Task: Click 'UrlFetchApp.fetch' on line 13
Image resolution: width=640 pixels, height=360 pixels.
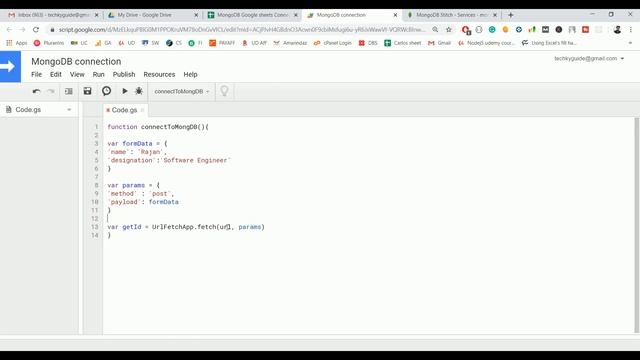Action: [x=184, y=227]
